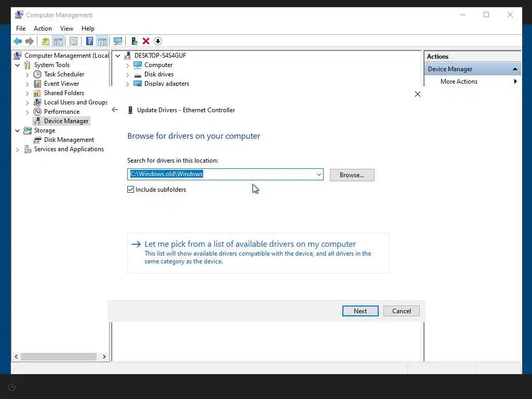This screenshot has height=399, width=532.
Task: Expand the Computer device category
Action: point(128,65)
